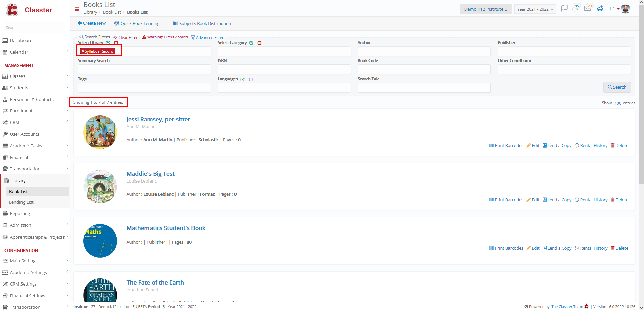The image size is (644, 310).
Task: Delete the Mathematics Student's Book entry
Action: point(619,248)
